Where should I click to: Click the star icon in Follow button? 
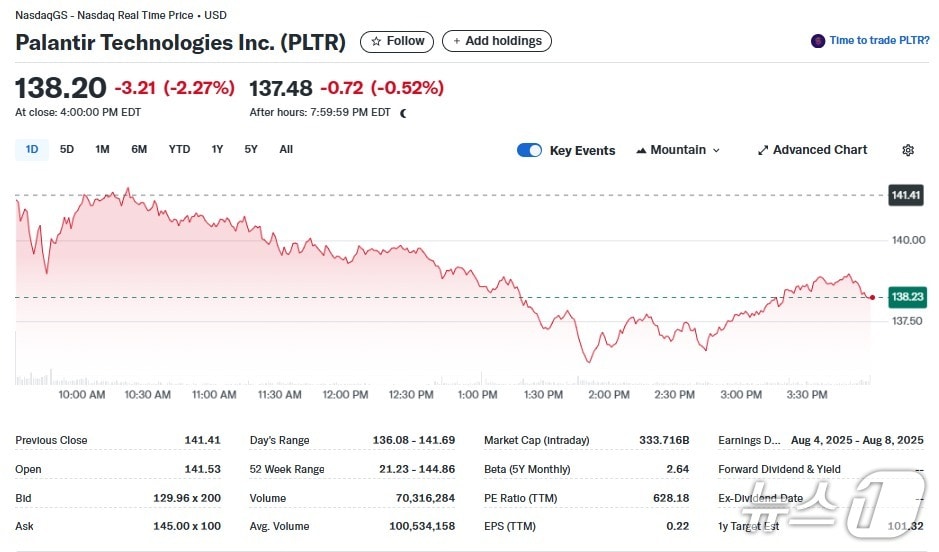point(376,41)
